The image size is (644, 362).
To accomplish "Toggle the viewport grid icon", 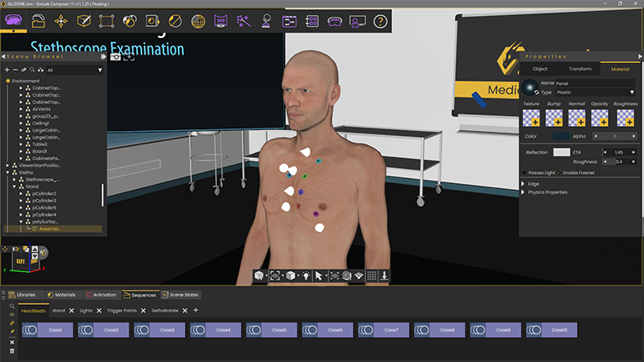I will [372, 275].
